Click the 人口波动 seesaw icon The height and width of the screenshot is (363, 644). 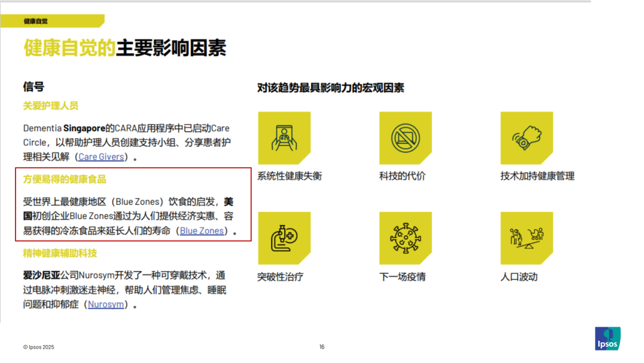527,238
